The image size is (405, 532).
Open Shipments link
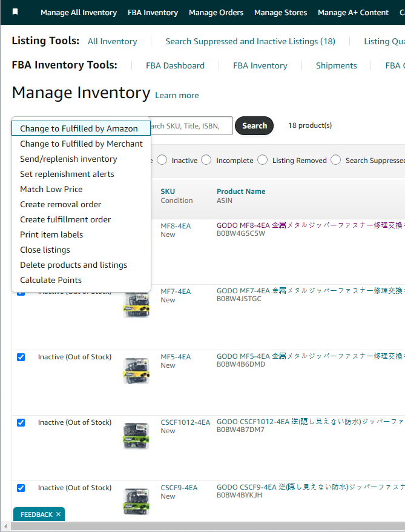[336, 65]
